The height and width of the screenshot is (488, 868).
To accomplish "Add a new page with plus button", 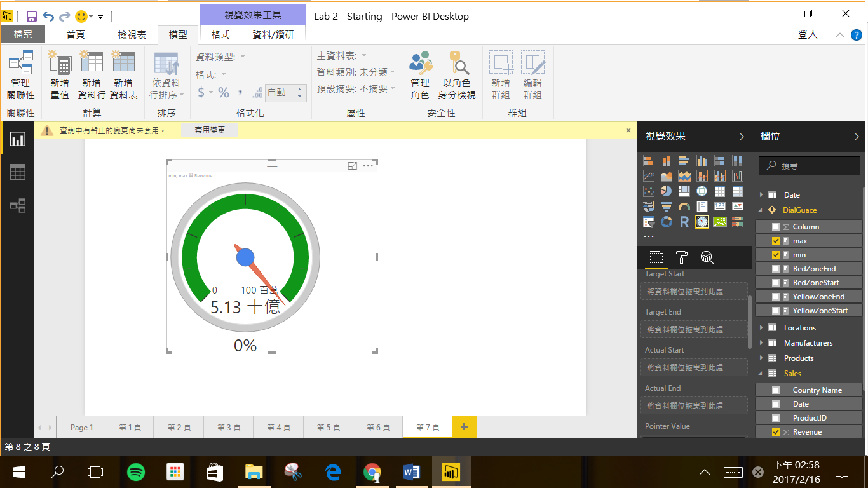I will [x=464, y=427].
